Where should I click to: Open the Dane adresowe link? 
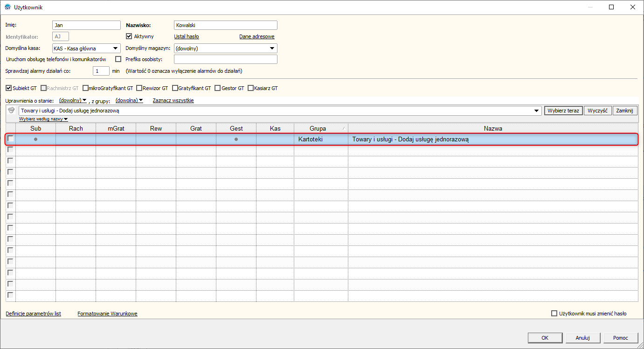pos(257,36)
